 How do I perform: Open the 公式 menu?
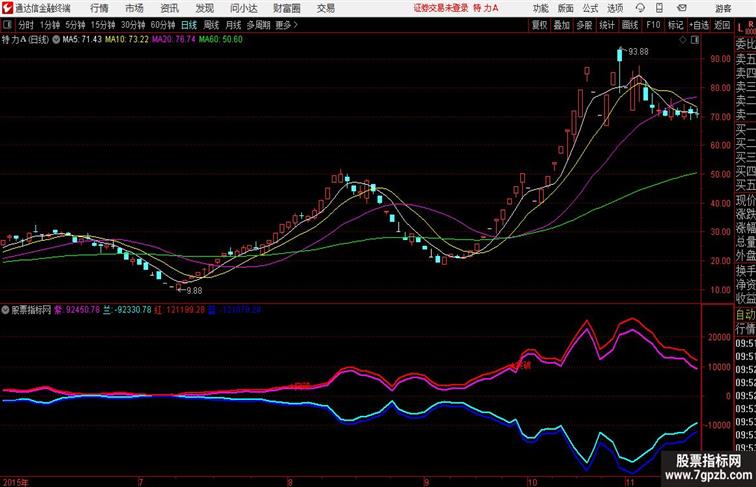(x=590, y=8)
